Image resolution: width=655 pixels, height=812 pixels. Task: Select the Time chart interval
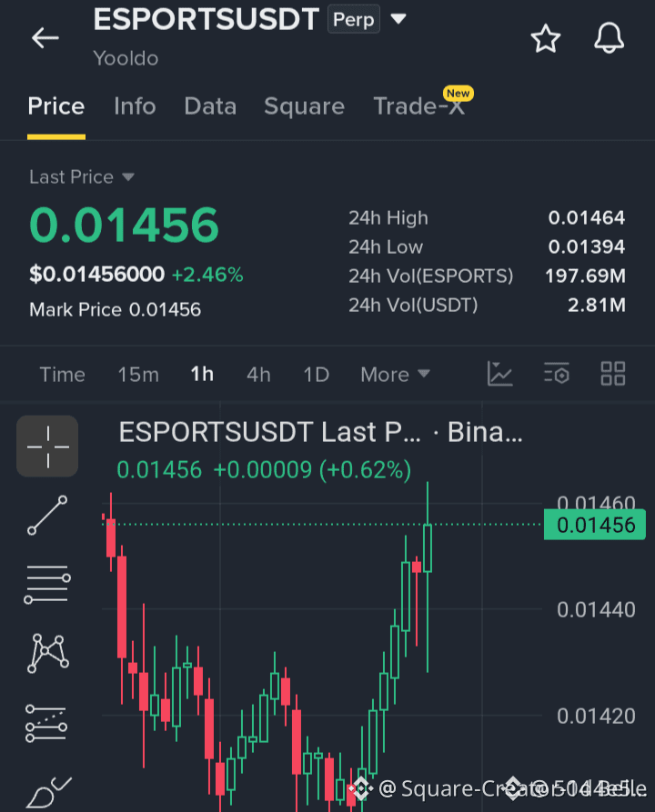coord(62,375)
